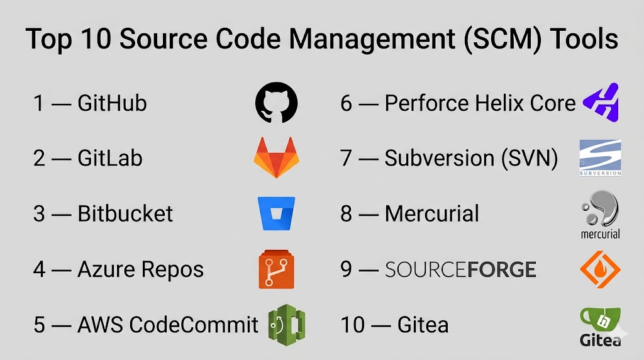
Task: Click the SOURCEFORGE wordmark
Action: [x=460, y=269]
